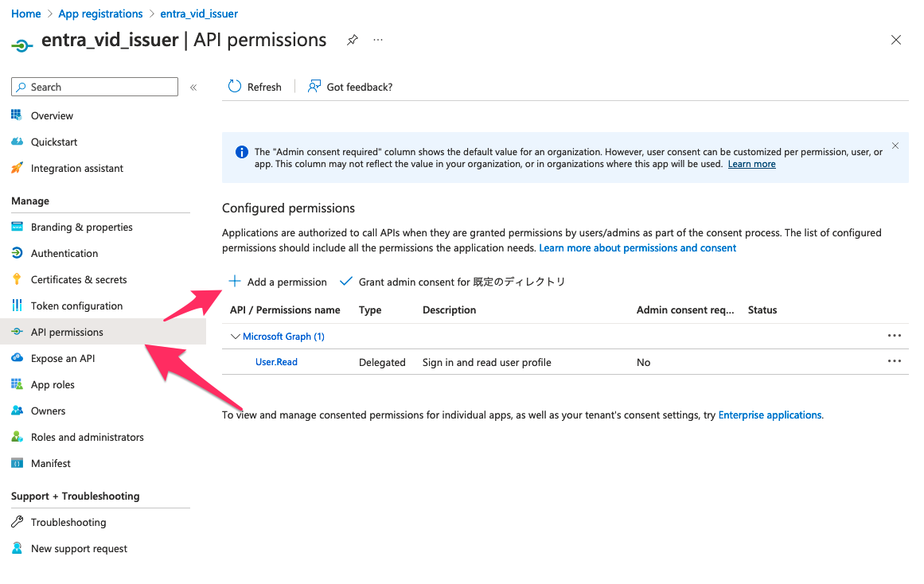Image resolution: width=924 pixels, height=584 pixels.
Task: Click Add a permission button
Action: [x=279, y=282]
